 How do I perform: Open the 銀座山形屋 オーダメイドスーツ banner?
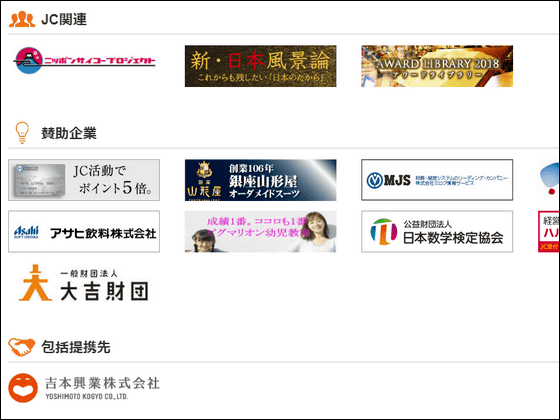click(260, 180)
